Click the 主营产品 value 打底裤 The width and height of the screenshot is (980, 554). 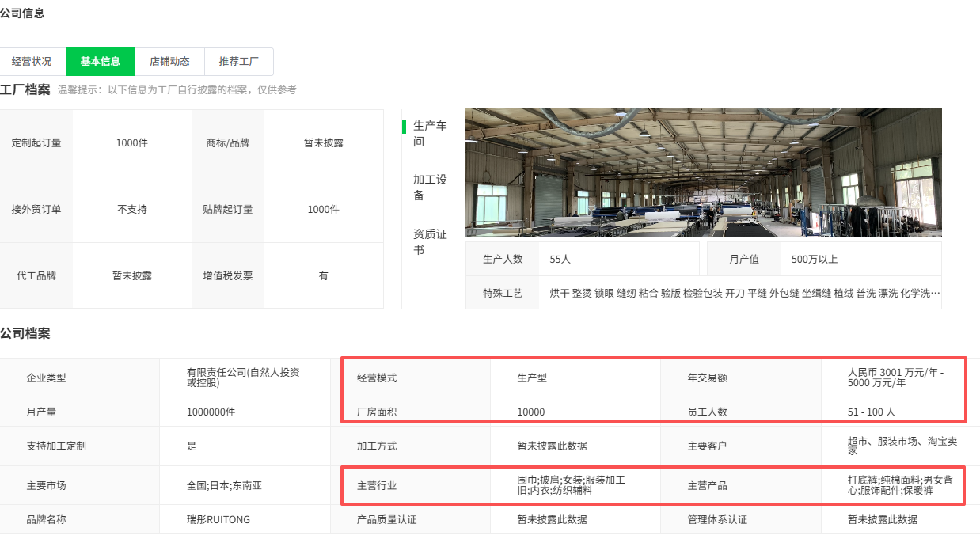coord(893,485)
